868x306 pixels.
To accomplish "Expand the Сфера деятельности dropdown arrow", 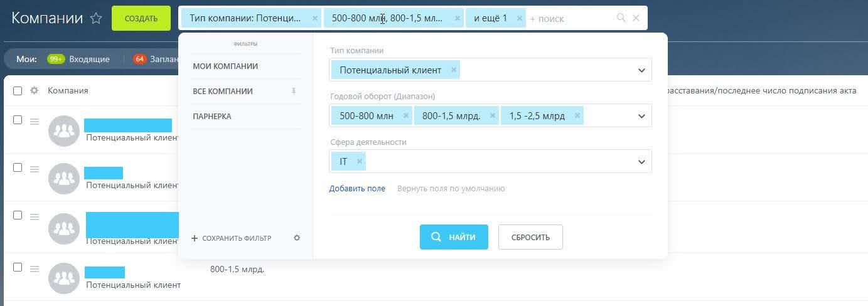I will [x=641, y=162].
